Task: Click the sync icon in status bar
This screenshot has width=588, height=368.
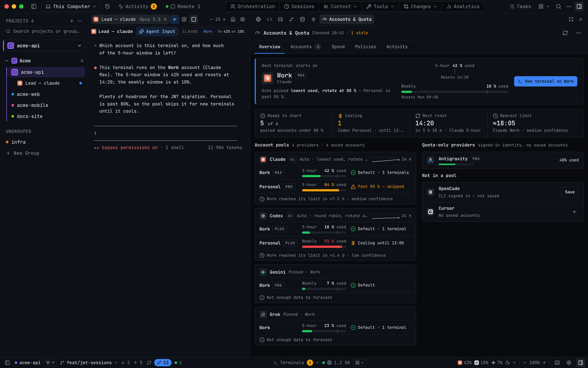Action: click(x=149, y=363)
